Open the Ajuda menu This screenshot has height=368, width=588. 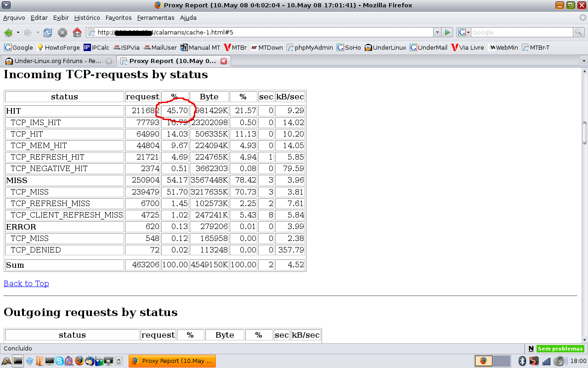pos(188,17)
